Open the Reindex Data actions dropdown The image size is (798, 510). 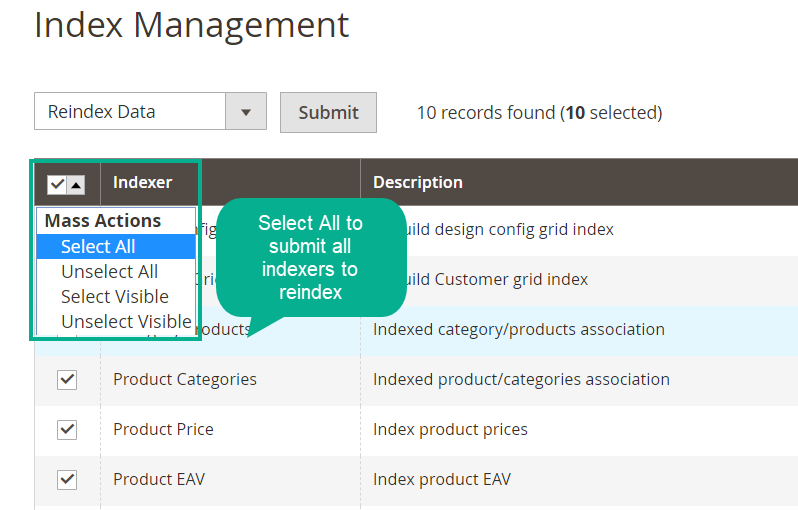[130, 112]
